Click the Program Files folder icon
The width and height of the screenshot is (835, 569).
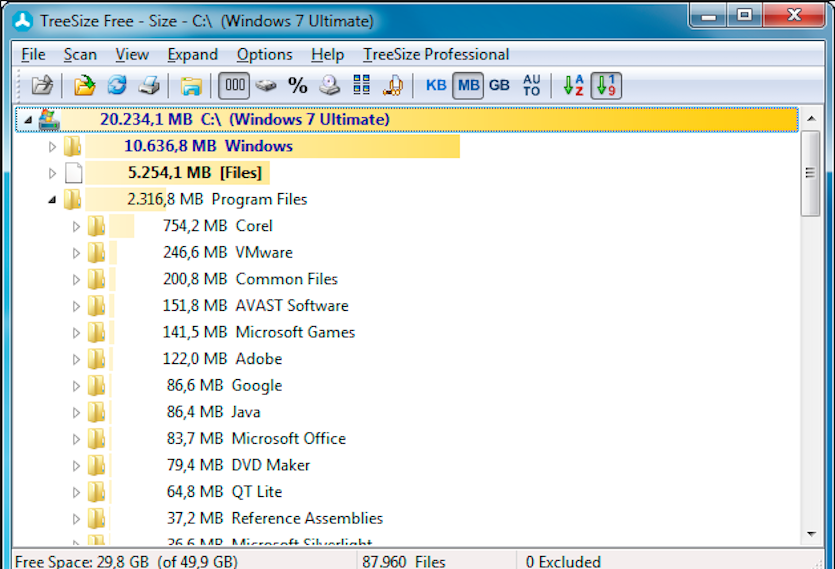(x=72, y=199)
